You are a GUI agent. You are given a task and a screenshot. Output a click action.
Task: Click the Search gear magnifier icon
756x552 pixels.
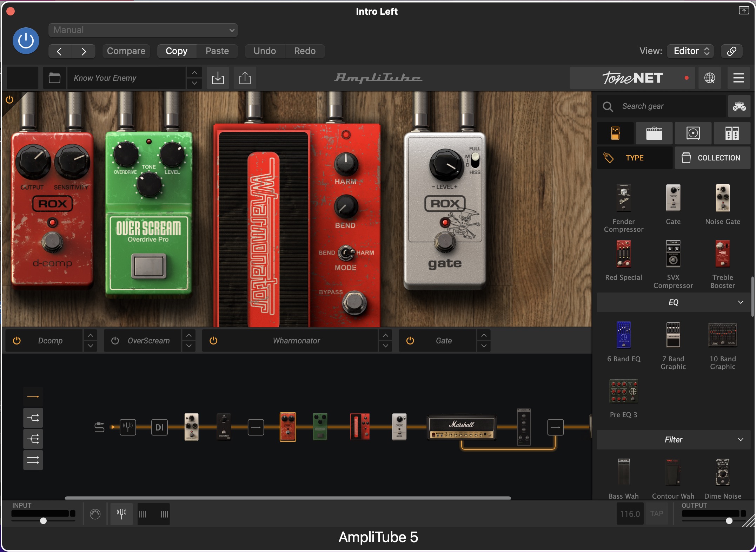[x=608, y=106]
